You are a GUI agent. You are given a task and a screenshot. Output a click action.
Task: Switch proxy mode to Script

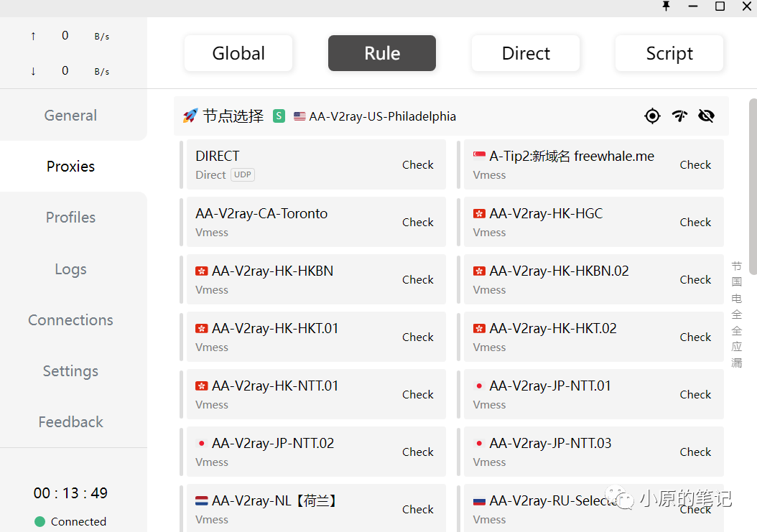point(669,53)
